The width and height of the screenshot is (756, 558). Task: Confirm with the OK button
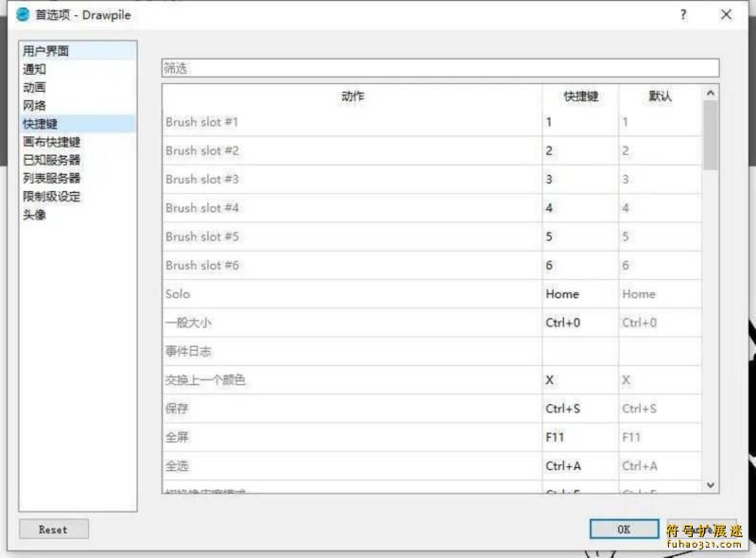tap(624, 529)
